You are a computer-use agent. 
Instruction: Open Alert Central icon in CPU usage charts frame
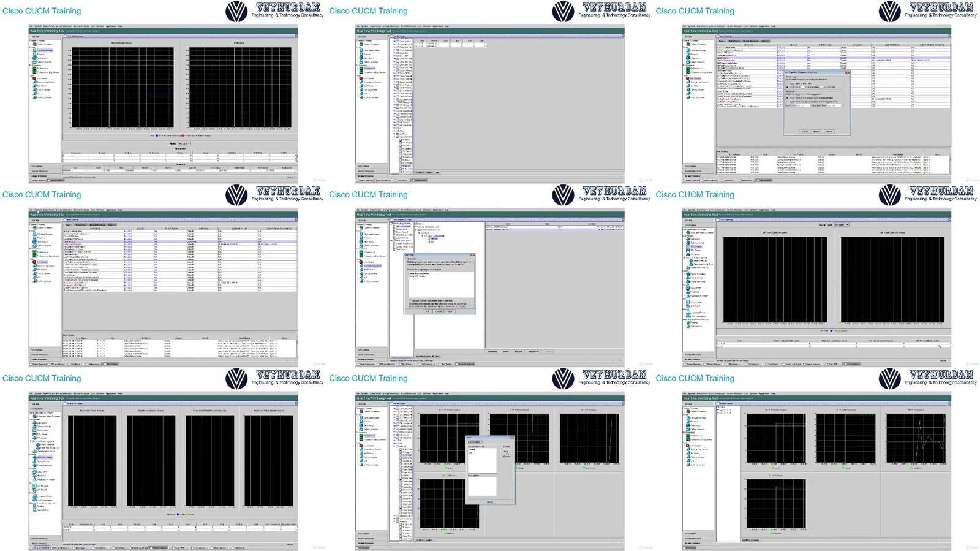(x=34, y=78)
